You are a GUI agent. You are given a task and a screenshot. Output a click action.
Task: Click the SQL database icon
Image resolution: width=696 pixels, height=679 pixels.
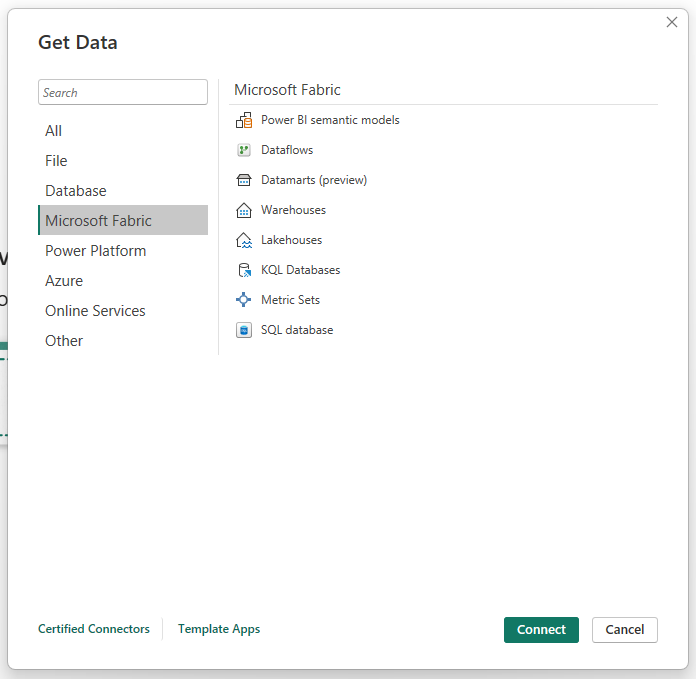click(x=244, y=330)
